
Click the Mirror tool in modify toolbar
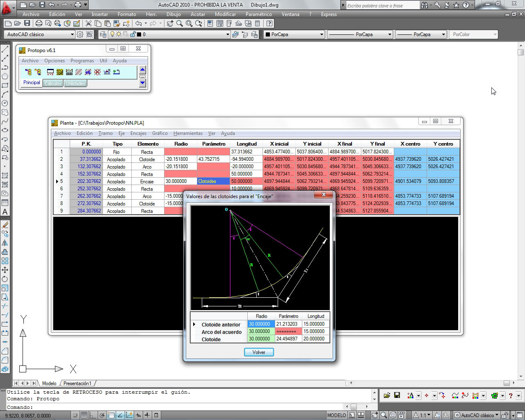5,243
